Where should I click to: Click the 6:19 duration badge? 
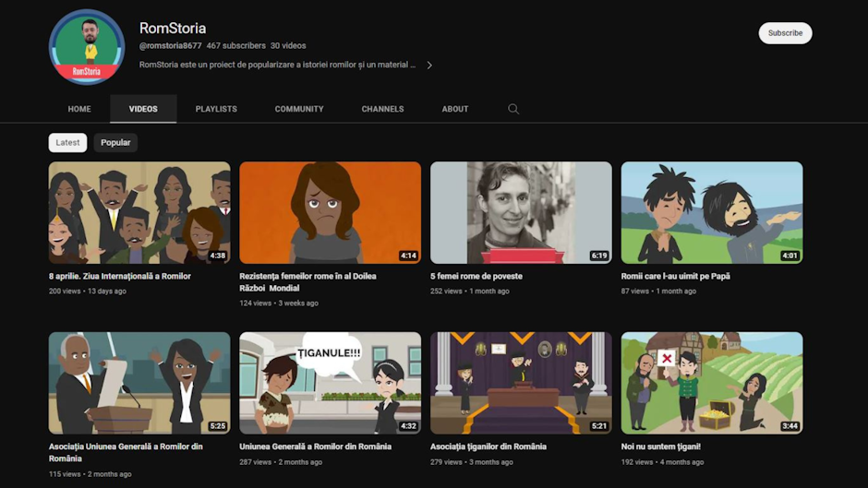[x=599, y=256]
